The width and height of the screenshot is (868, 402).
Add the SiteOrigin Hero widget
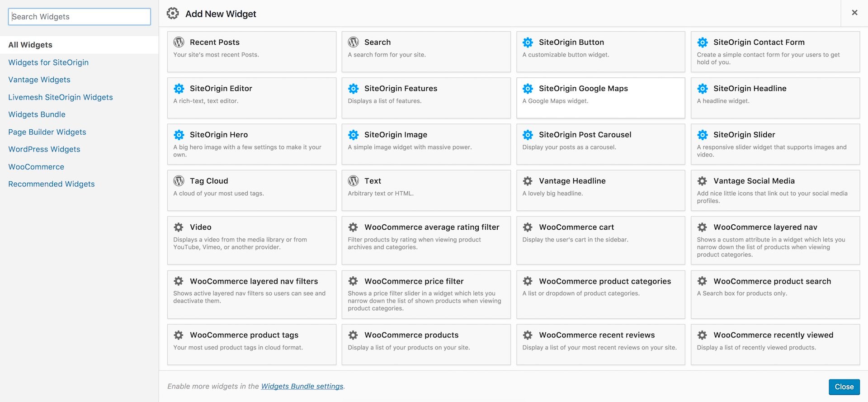[252, 144]
